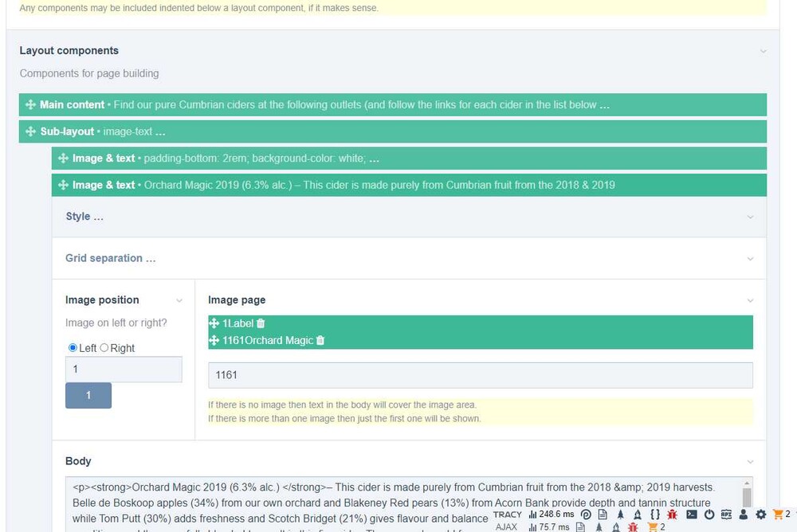Click the settings gear in the debug bar

click(760, 514)
